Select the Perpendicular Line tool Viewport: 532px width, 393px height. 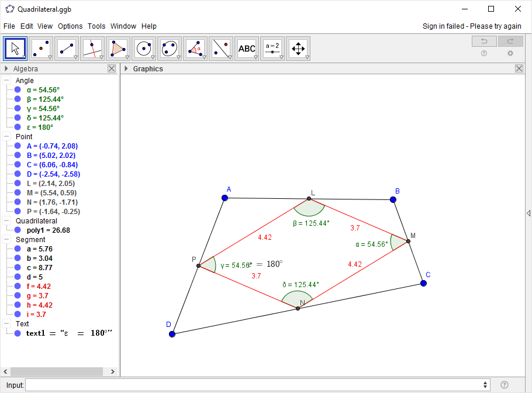(x=92, y=49)
